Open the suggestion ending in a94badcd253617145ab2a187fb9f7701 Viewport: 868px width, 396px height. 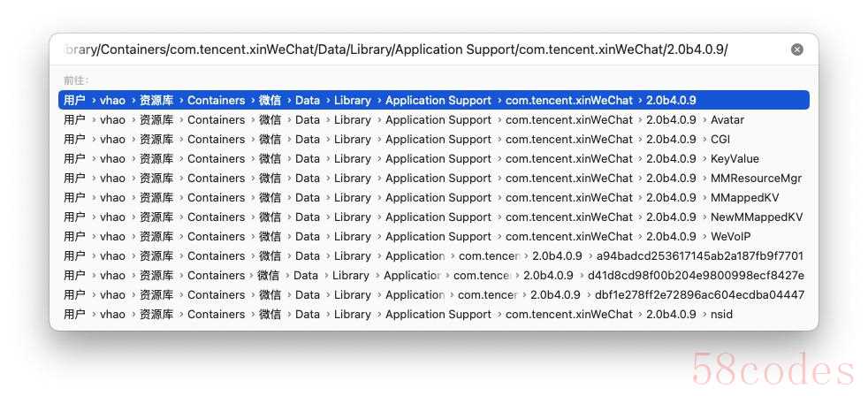(x=434, y=255)
